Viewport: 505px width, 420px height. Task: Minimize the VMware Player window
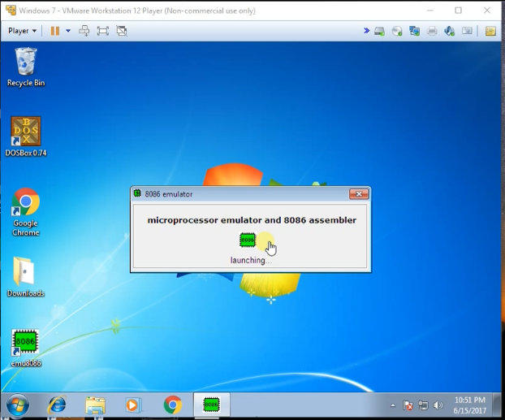click(430, 11)
